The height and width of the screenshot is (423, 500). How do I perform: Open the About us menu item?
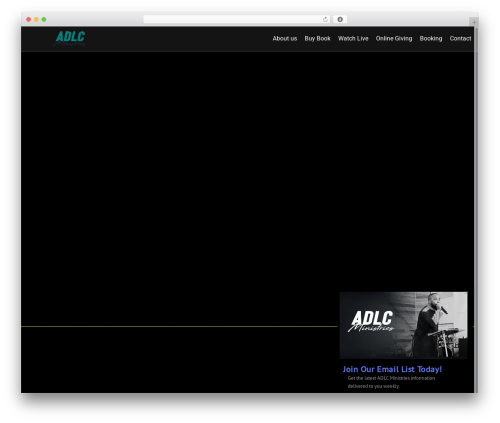click(x=285, y=39)
